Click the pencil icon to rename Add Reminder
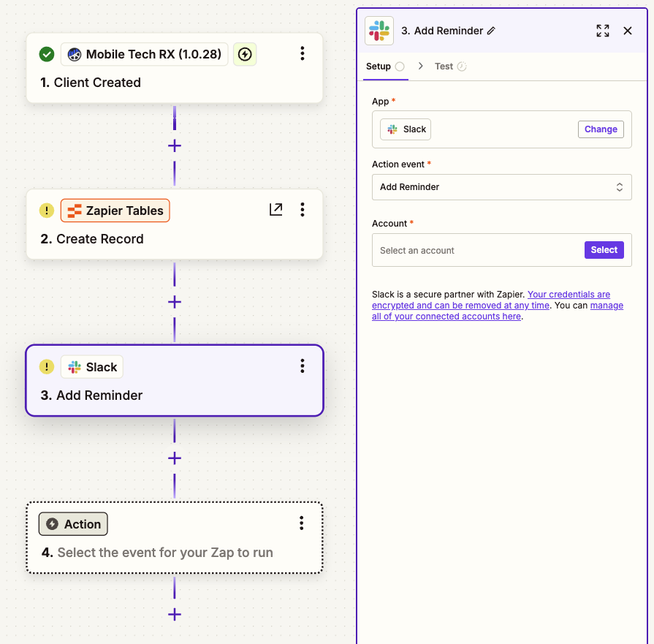This screenshot has height=644, width=654. [x=492, y=31]
